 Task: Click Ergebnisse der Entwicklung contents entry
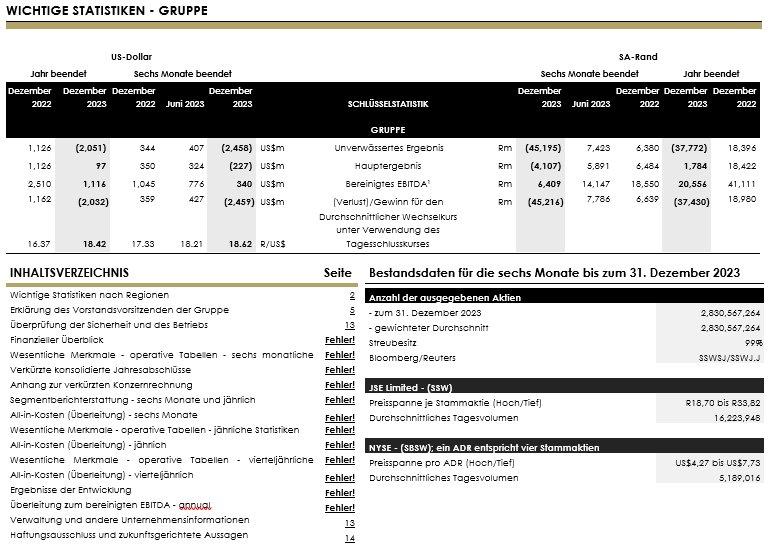[x=70, y=490]
